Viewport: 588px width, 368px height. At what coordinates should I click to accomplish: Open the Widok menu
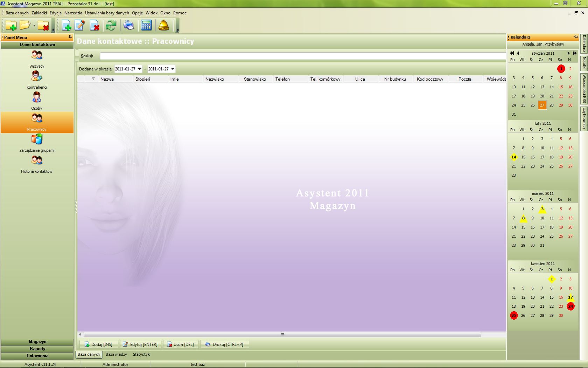pyautogui.click(x=151, y=13)
